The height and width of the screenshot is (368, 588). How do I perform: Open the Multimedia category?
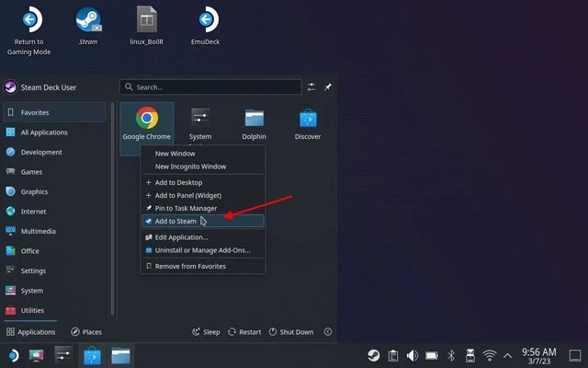click(54, 231)
